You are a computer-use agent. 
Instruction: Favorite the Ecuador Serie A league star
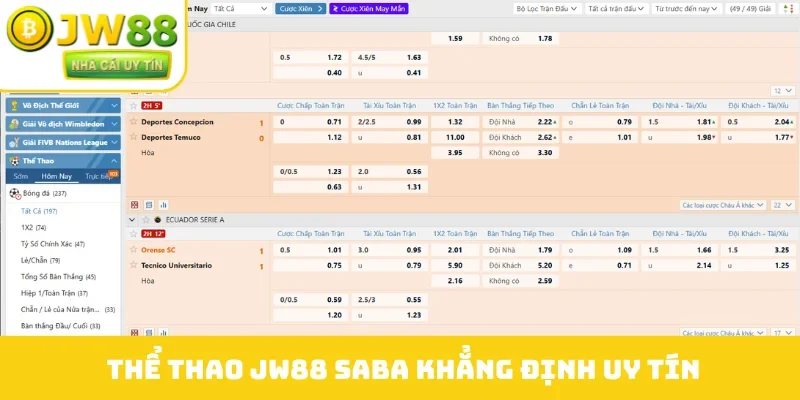click(x=146, y=219)
